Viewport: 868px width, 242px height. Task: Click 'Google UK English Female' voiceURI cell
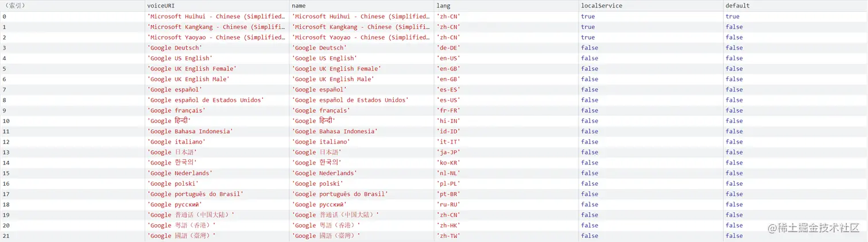pos(217,68)
